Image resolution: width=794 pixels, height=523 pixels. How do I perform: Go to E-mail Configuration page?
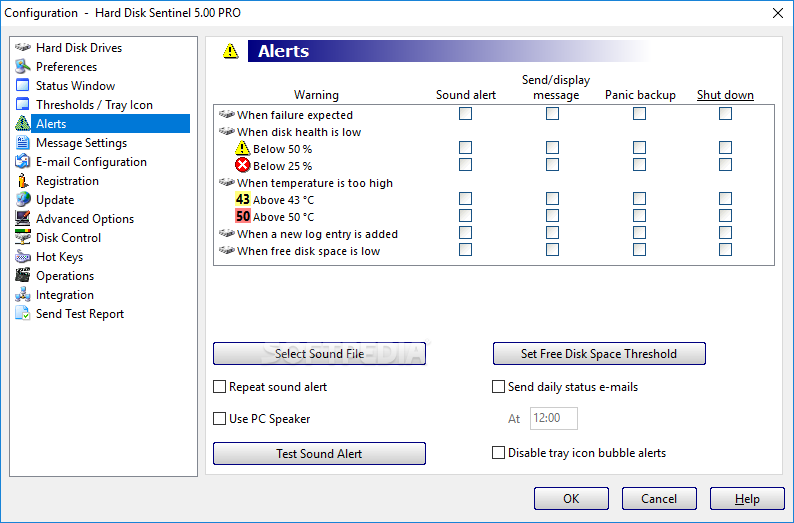[x=91, y=162]
